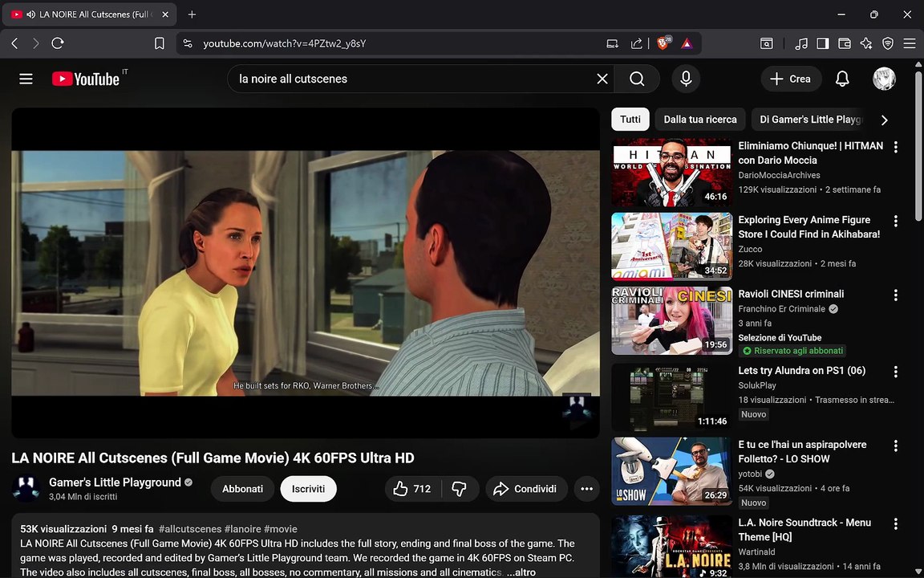Open the Folletto 'LO SHOW' thumbnail
Image resolution: width=924 pixels, height=578 pixels.
[672, 471]
